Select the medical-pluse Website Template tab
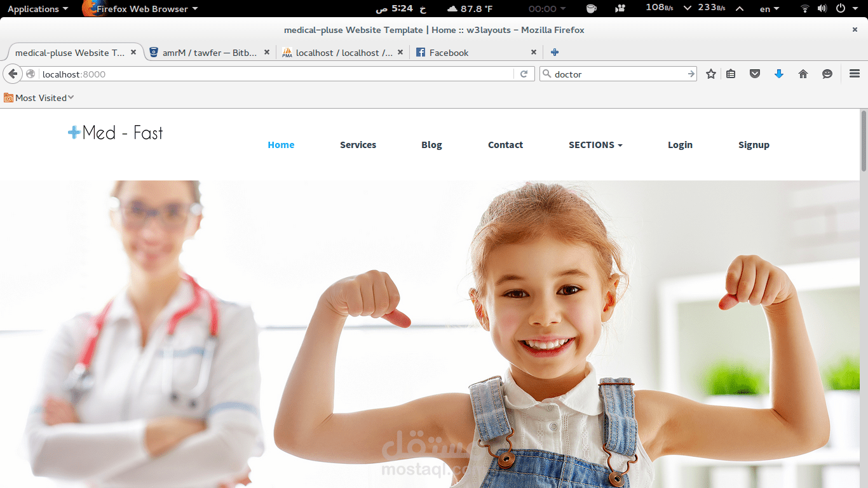 pyautogui.click(x=75, y=53)
